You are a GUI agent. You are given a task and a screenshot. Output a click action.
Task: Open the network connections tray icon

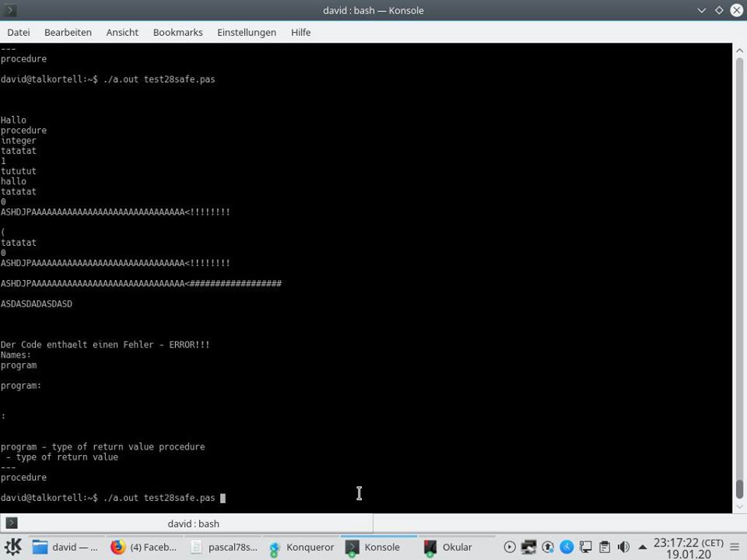(x=529, y=547)
